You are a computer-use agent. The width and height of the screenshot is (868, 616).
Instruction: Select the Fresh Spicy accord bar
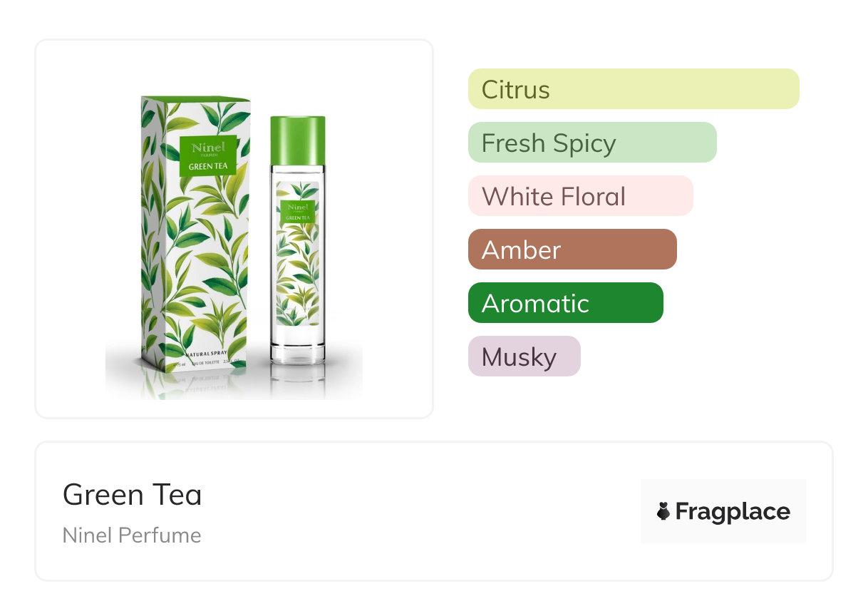click(x=591, y=143)
